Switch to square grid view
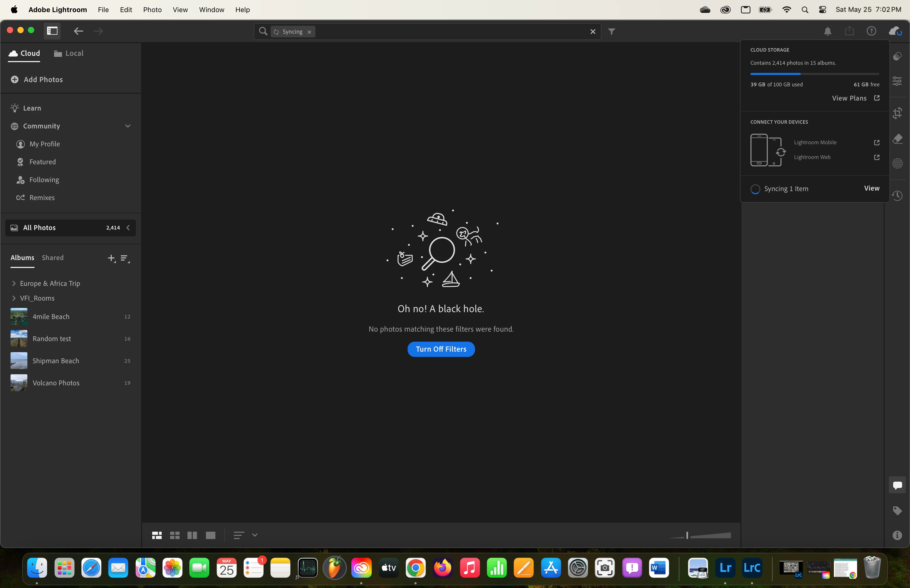Screen dimensions: 910x588 (175, 535)
